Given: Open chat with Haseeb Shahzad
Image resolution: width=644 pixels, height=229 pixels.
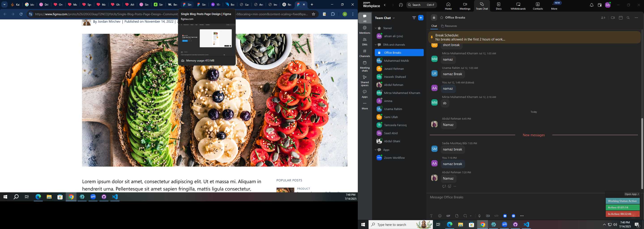Looking at the screenshot, I should tap(399, 77).
